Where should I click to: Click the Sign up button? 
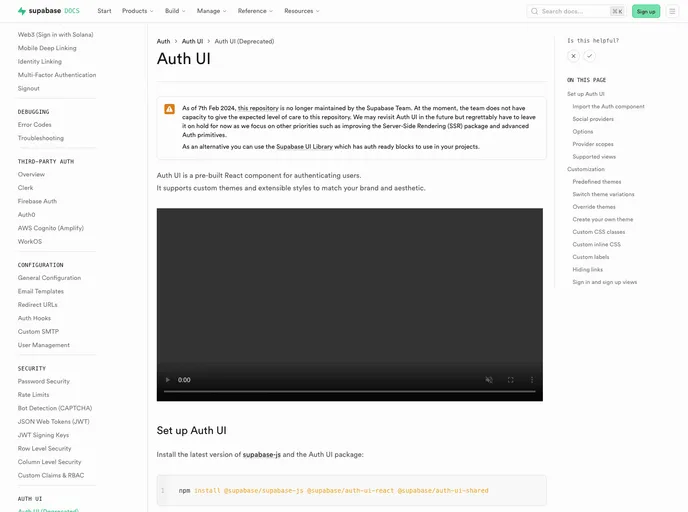(x=646, y=11)
